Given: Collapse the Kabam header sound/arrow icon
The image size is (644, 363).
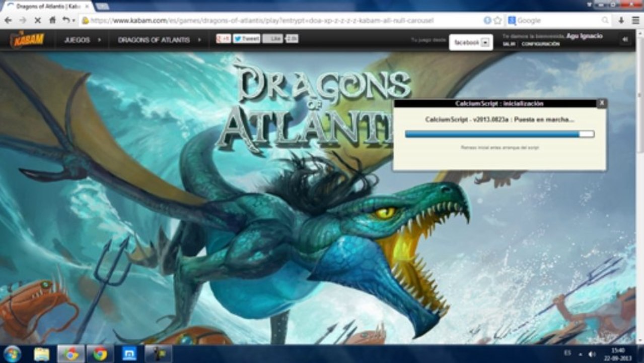Looking at the screenshot, I should [625, 39].
